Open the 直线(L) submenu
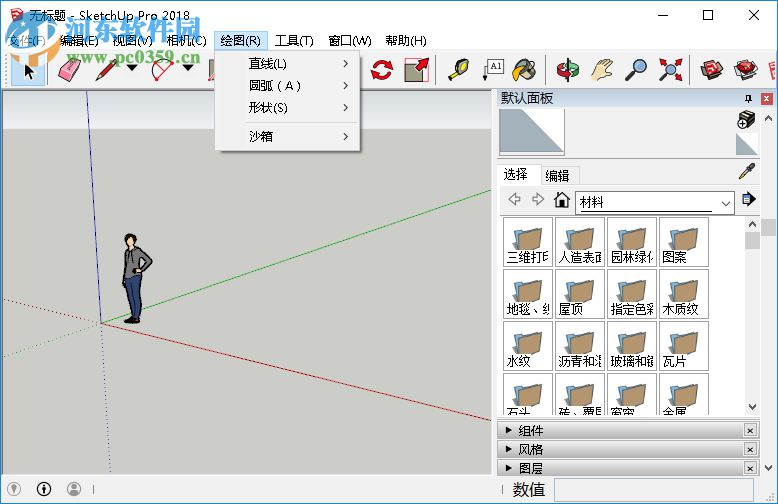Image resolution: width=778 pixels, height=504 pixels. [x=287, y=63]
